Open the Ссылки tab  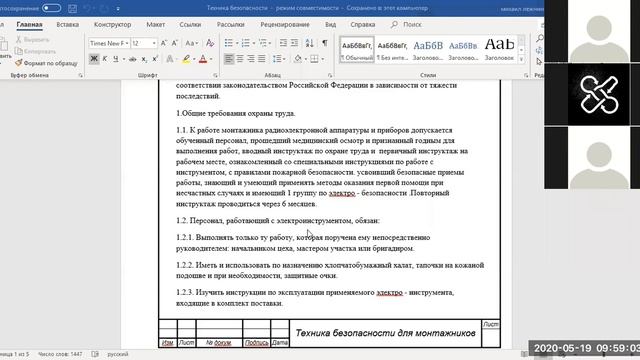pyautogui.click(x=190, y=24)
